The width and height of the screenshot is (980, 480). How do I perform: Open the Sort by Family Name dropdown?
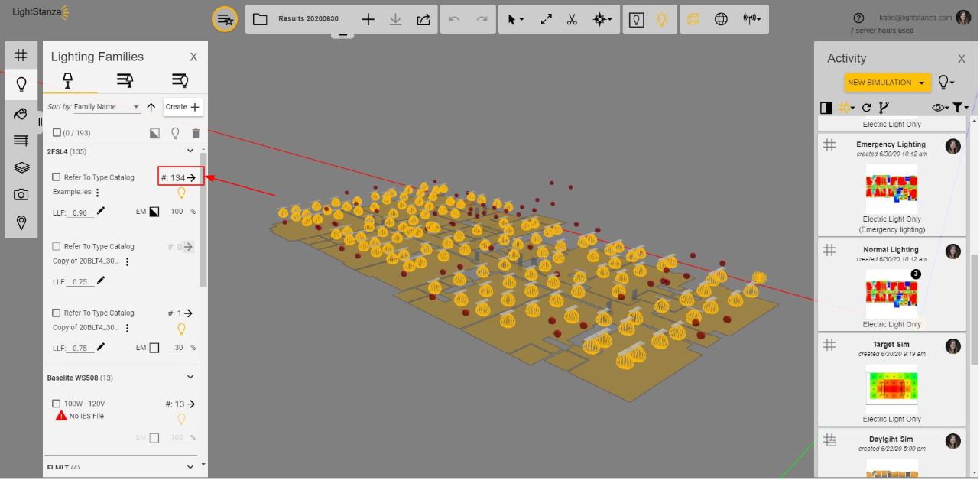tap(93, 107)
